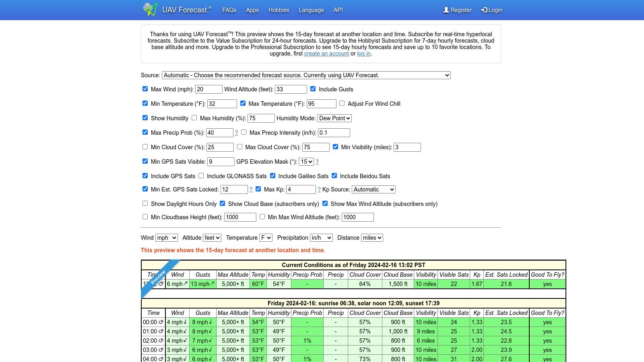
Task: Enable the Max Humidity checkbox
Action: 194,118
